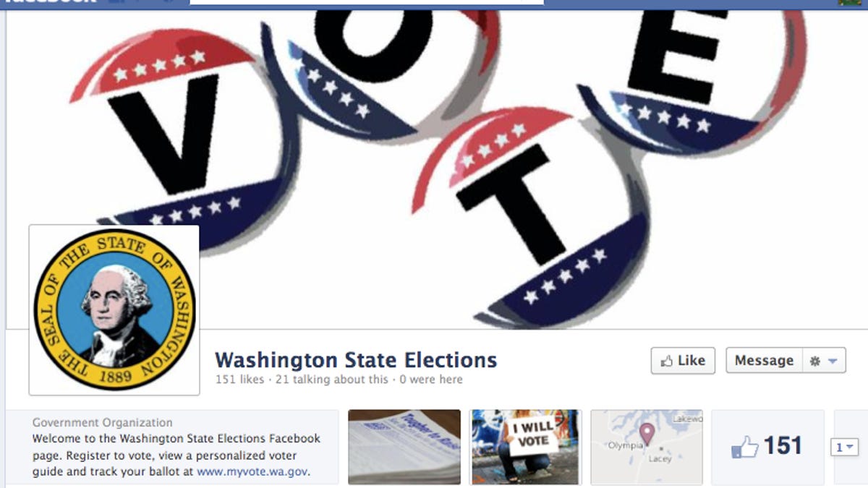The width and height of the screenshot is (868, 488).
Task: Click the 'Government Organization' category label
Action: point(103,423)
